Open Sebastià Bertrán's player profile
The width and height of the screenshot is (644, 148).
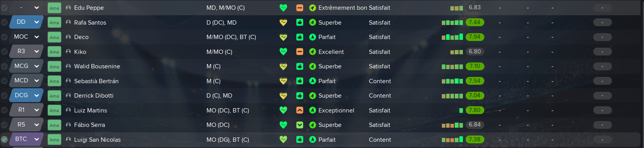pos(96,81)
